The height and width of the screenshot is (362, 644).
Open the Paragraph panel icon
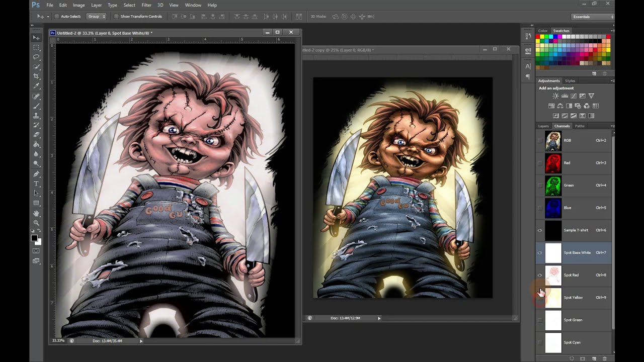528,76
